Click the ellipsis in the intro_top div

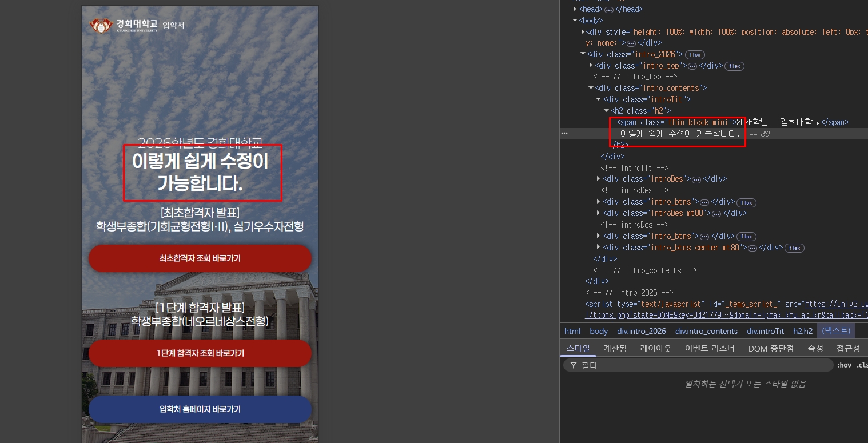tap(692, 66)
